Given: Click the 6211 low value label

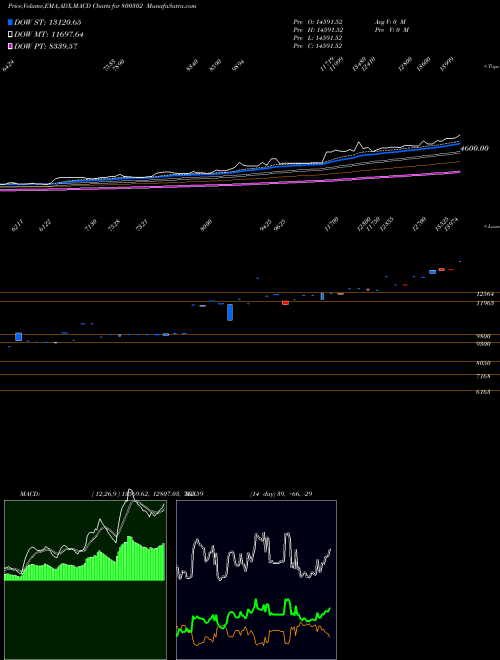Looking at the screenshot, I should [18, 226].
